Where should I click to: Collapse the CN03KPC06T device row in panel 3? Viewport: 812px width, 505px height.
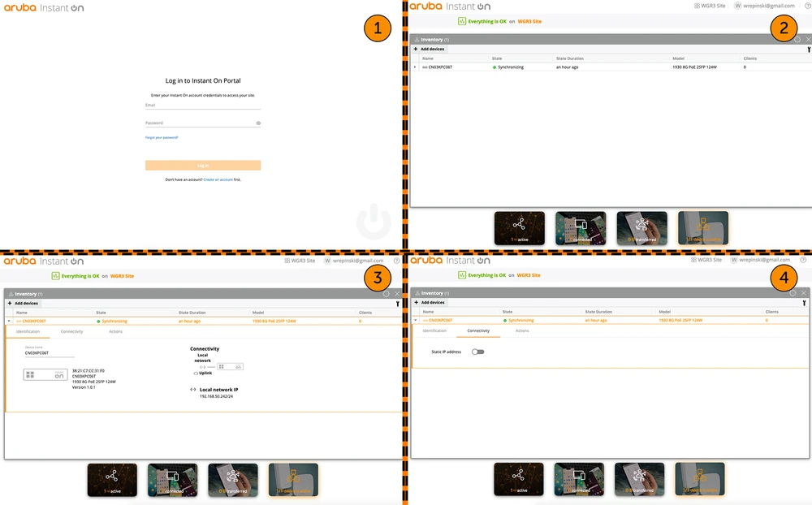point(9,322)
